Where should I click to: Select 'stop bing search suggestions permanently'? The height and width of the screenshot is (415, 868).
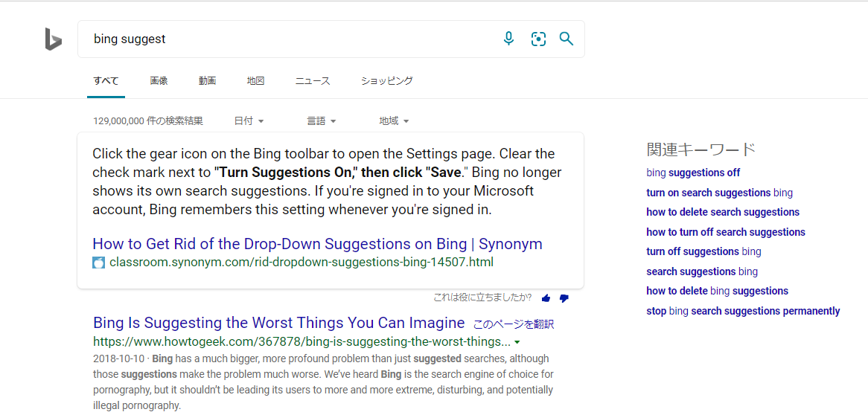pyautogui.click(x=743, y=310)
